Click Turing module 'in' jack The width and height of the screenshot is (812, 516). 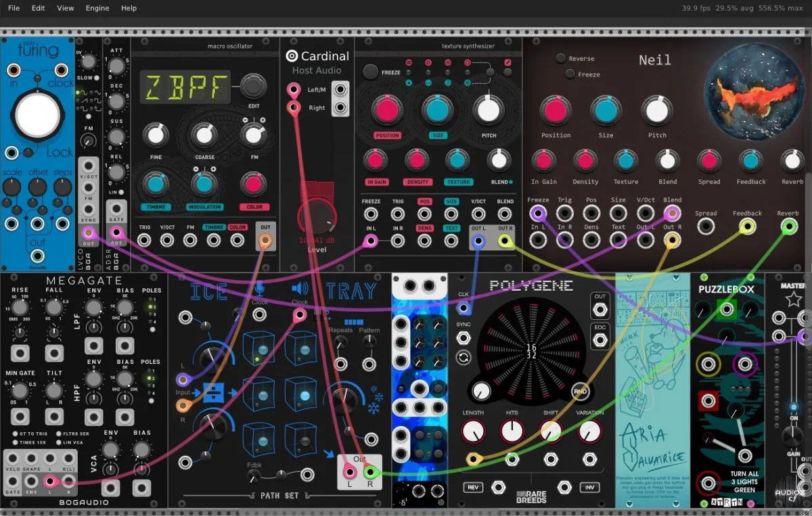(13, 70)
